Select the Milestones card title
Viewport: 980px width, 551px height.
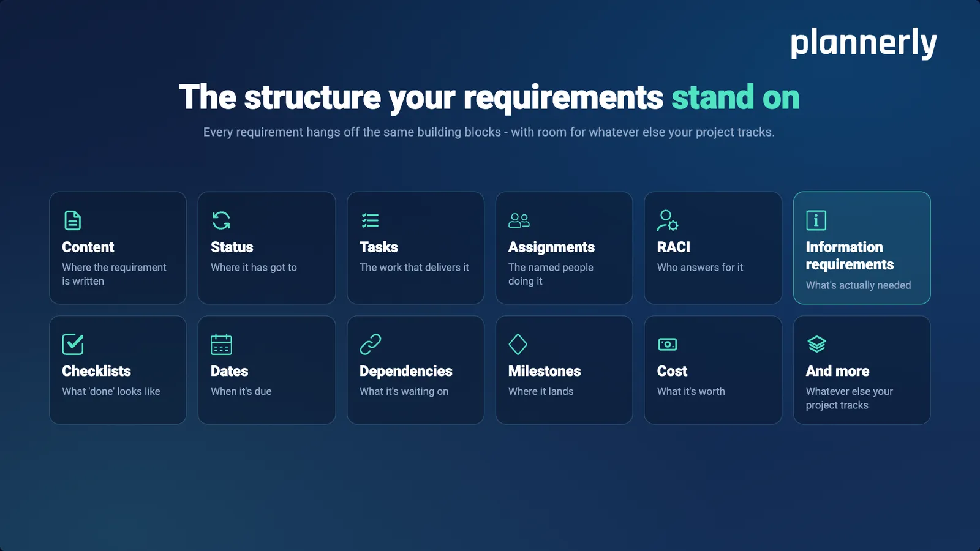click(x=545, y=371)
